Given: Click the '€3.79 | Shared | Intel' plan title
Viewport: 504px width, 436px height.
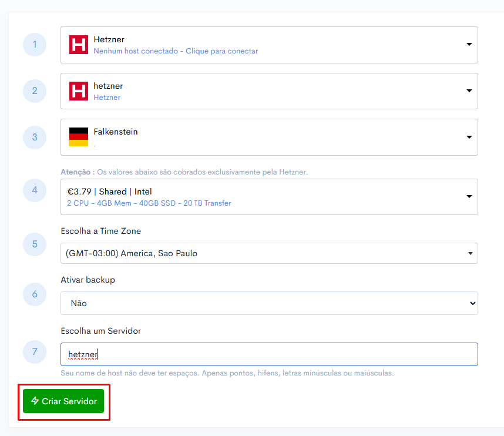Looking at the screenshot, I should click(x=109, y=192).
